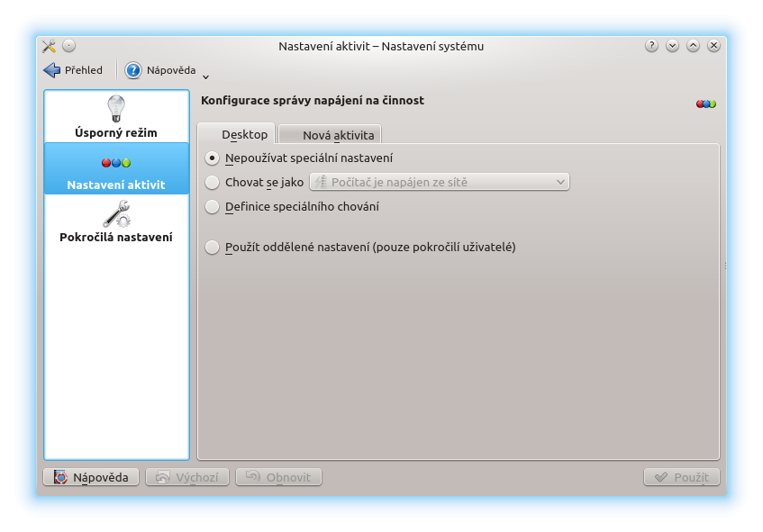Open Pokročilá nastavení wrench and gear icon
This screenshot has height=532, width=763.
(x=116, y=214)
